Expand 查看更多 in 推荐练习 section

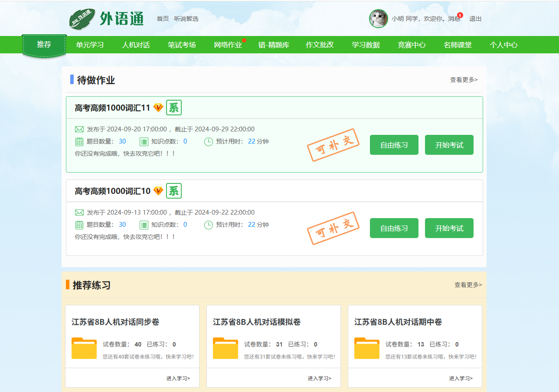[x=468, y=285]
